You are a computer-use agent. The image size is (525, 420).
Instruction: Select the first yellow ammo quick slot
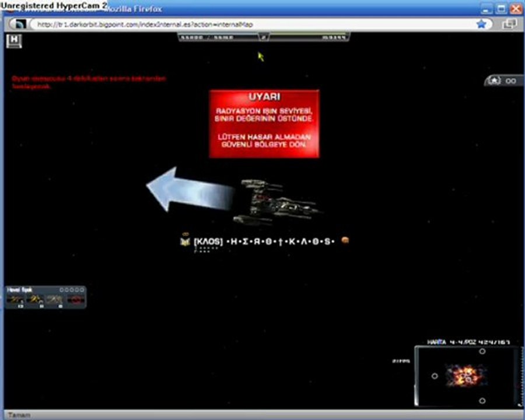click(x=15, y=300)
